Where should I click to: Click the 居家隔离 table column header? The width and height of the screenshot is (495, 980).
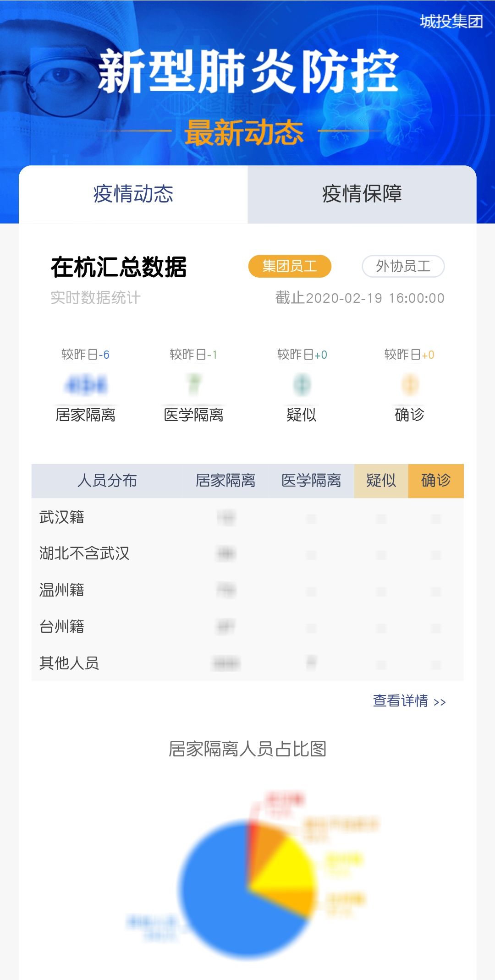point(225,481)
